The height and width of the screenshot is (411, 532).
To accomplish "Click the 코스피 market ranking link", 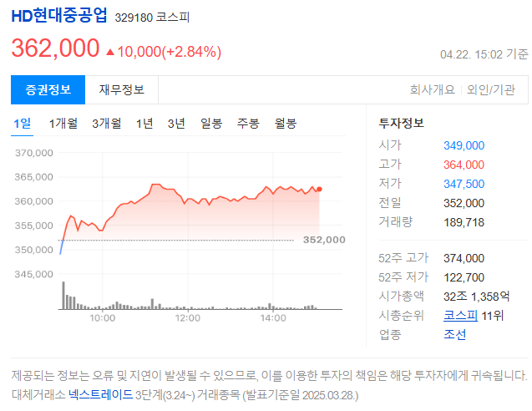I will [460, 316].
